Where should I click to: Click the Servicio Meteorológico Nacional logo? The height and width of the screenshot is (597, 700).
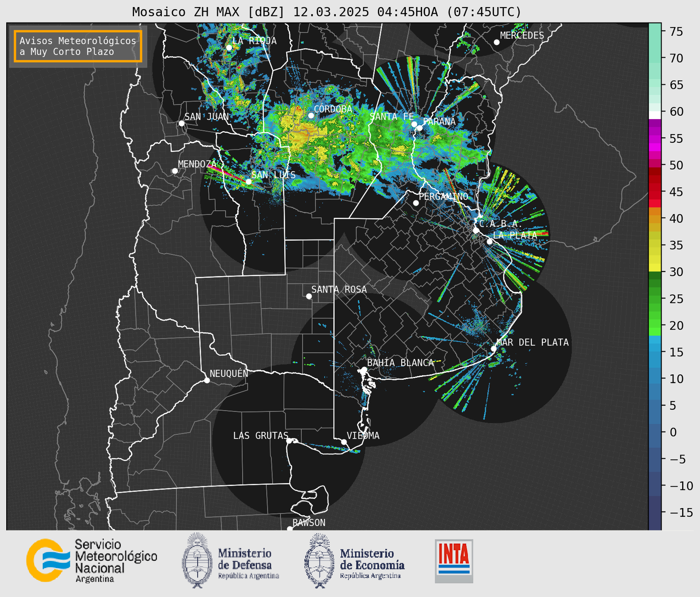92,560
